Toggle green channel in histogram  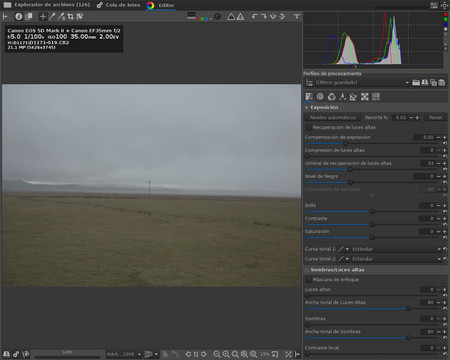pos(446,19)
